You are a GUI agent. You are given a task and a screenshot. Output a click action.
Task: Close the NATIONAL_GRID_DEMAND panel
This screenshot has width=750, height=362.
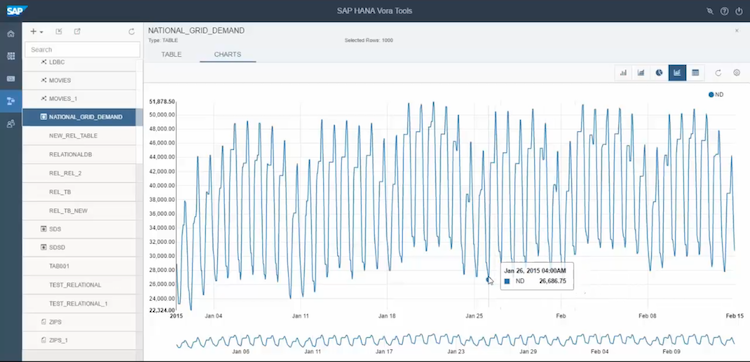[737, 31]
